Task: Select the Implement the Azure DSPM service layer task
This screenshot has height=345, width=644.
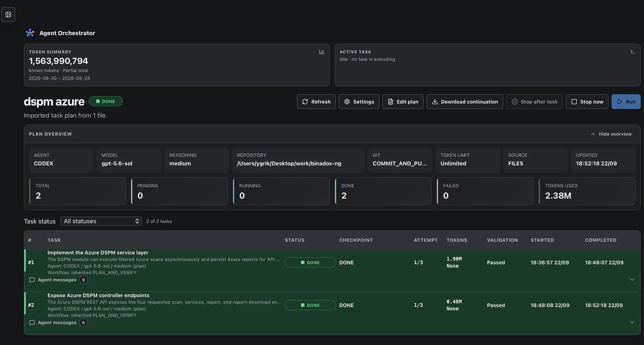Action: [98, 253]
